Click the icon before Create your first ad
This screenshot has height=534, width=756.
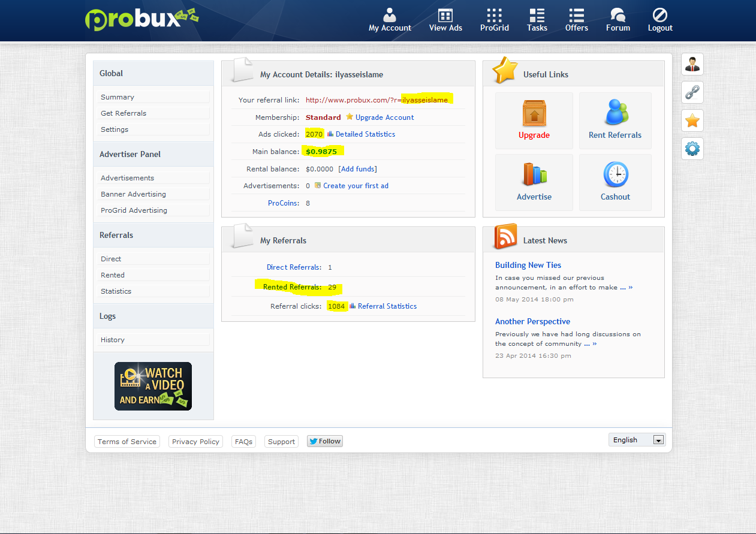point(318,185)
